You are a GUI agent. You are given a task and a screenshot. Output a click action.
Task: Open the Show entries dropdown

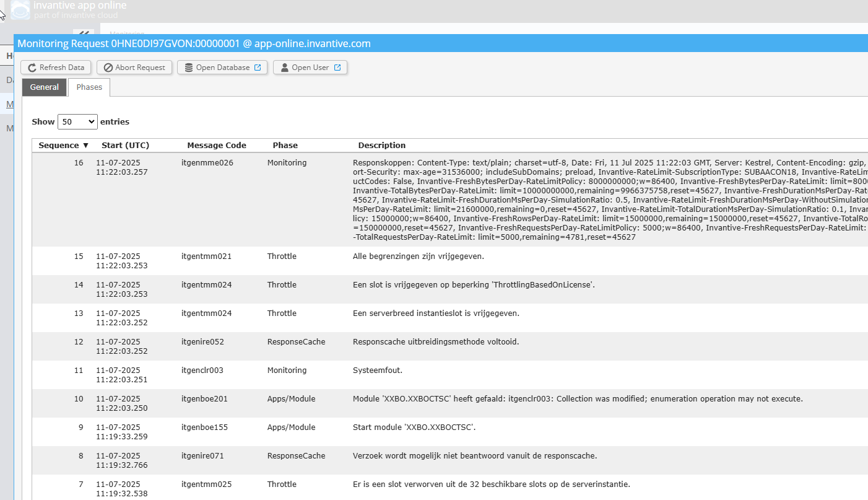[x=77, y=121]
